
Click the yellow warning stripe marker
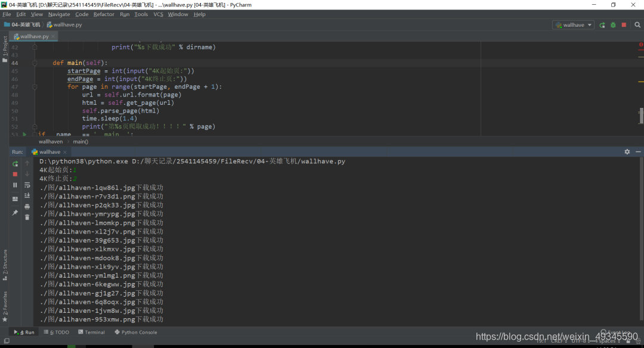click(x=640, y=82)
